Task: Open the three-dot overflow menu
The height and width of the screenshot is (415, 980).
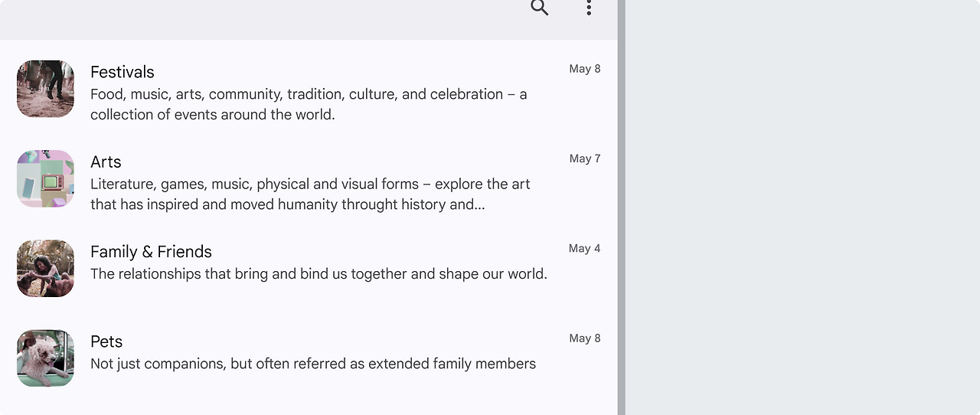Action: pyautogui.click(x=589, y=8)
